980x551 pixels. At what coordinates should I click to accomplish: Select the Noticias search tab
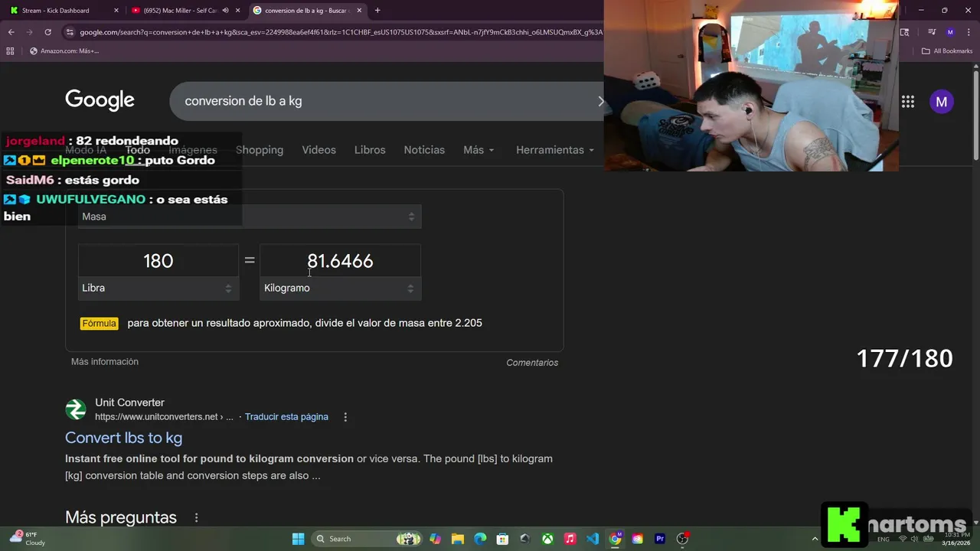click(424, 150)
